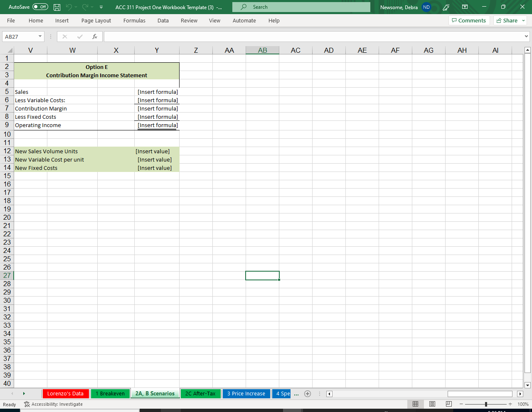Viewport: 532px width, 412px height.
Task: Click the Comments button
Action: pos(469,20)
